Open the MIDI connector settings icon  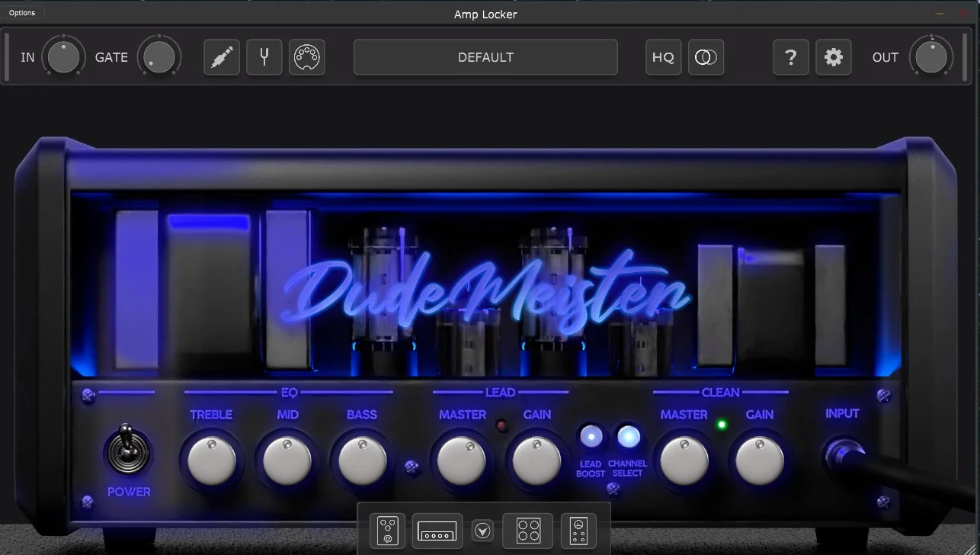coord(307,57)
